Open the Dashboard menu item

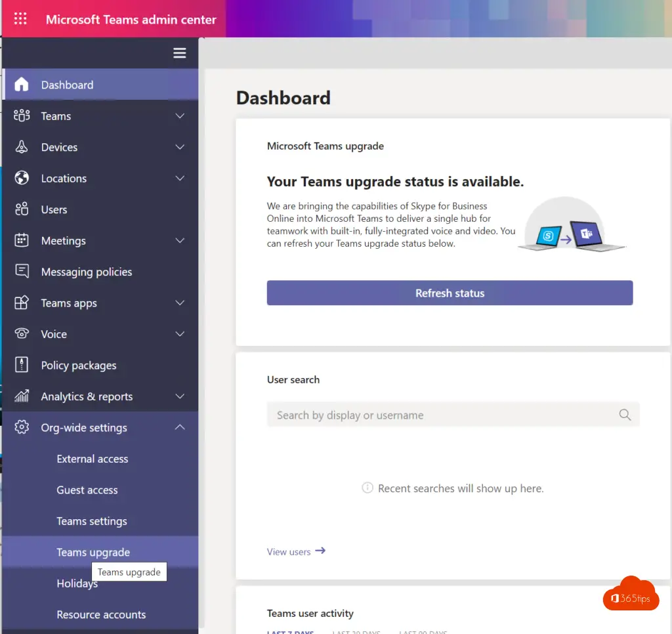click(x=100, y=85)
